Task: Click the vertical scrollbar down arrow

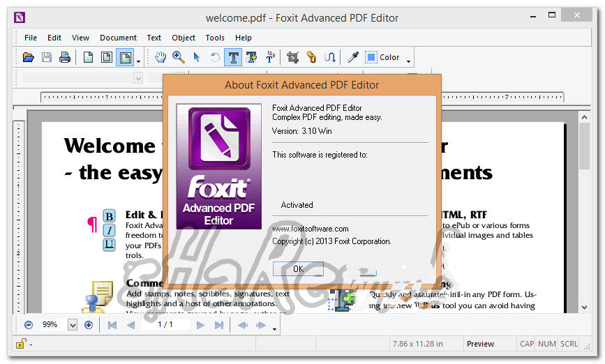Action: pos(584,308)
